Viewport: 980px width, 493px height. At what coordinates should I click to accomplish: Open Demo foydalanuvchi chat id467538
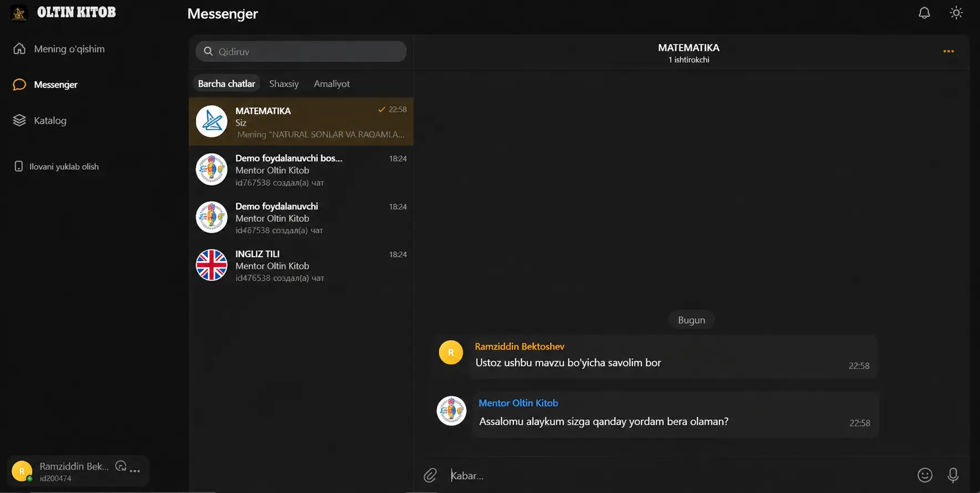(301, 217)
